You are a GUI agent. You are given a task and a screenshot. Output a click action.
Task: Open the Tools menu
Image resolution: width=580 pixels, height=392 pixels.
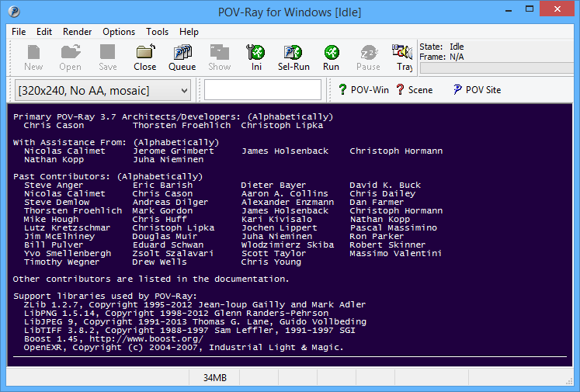pos(157,32)
